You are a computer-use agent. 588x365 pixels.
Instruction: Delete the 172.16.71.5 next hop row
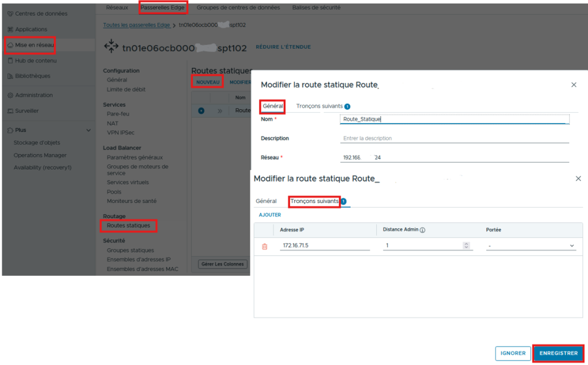[265, 246]
